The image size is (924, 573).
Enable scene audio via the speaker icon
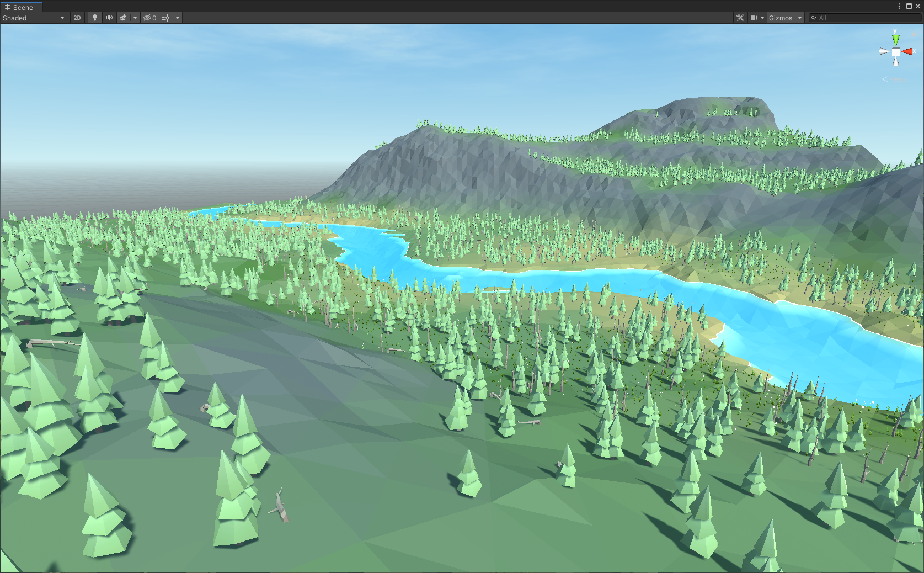pos(109,18)
